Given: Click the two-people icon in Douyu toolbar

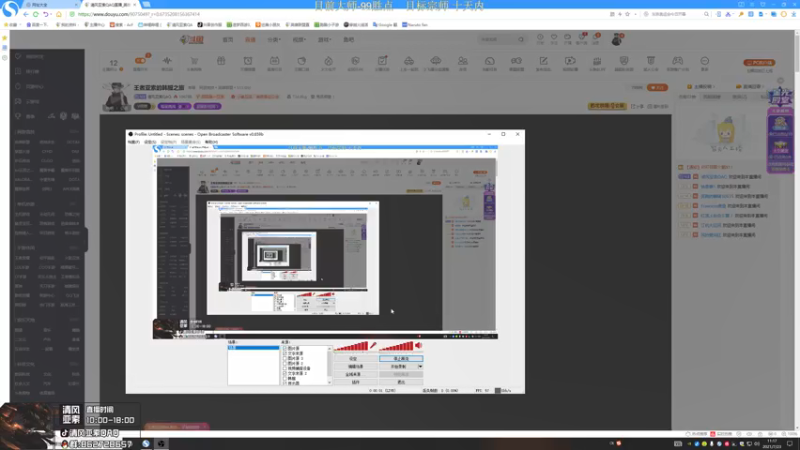Looking at the screenshot, I should [x=463, y=61].
